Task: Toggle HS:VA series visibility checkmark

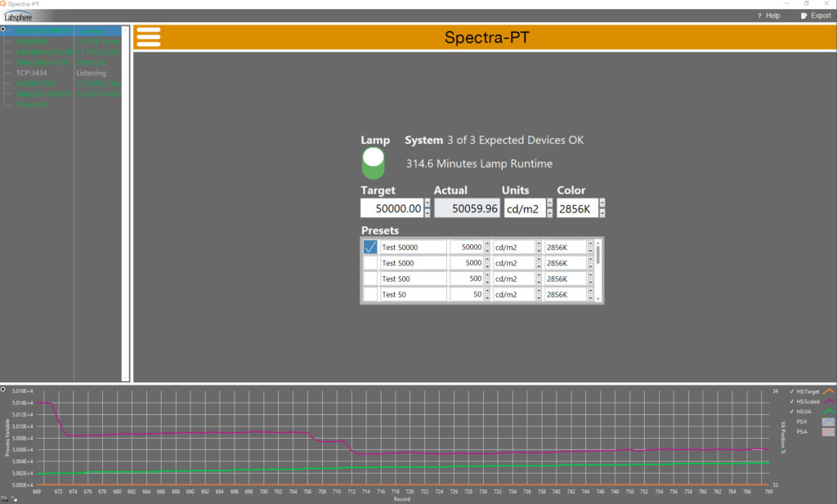Action: [x=791, y=412]
